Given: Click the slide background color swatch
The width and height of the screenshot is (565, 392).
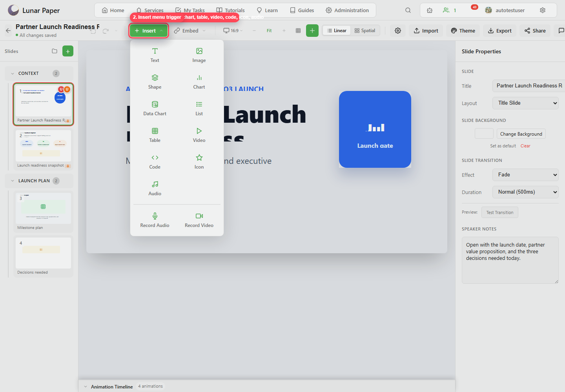Looking at the screenshot, I should pyautogui.click(x=484, y=134).
